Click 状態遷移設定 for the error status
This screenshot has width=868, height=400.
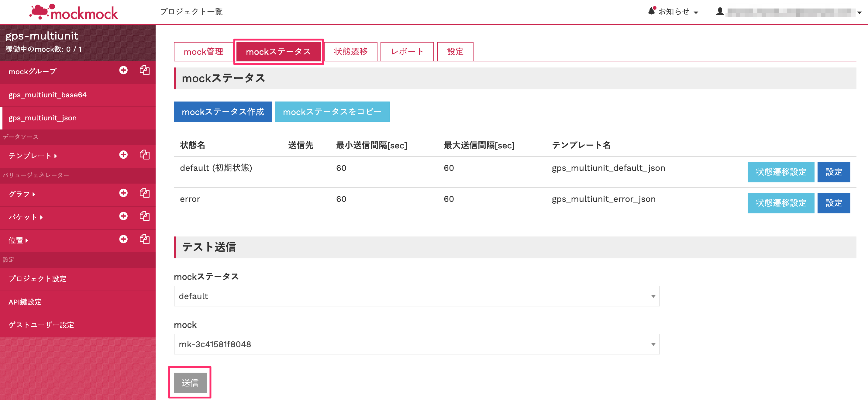[x=780, y=203]
